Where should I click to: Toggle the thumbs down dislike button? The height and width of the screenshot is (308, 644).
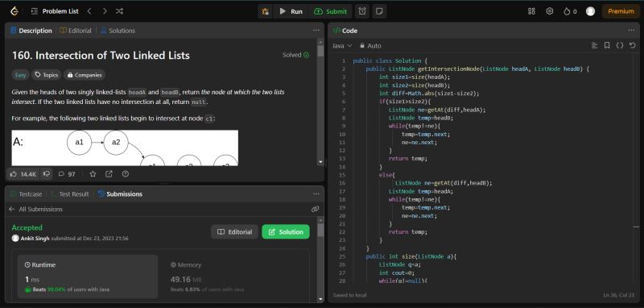[47, 174]
